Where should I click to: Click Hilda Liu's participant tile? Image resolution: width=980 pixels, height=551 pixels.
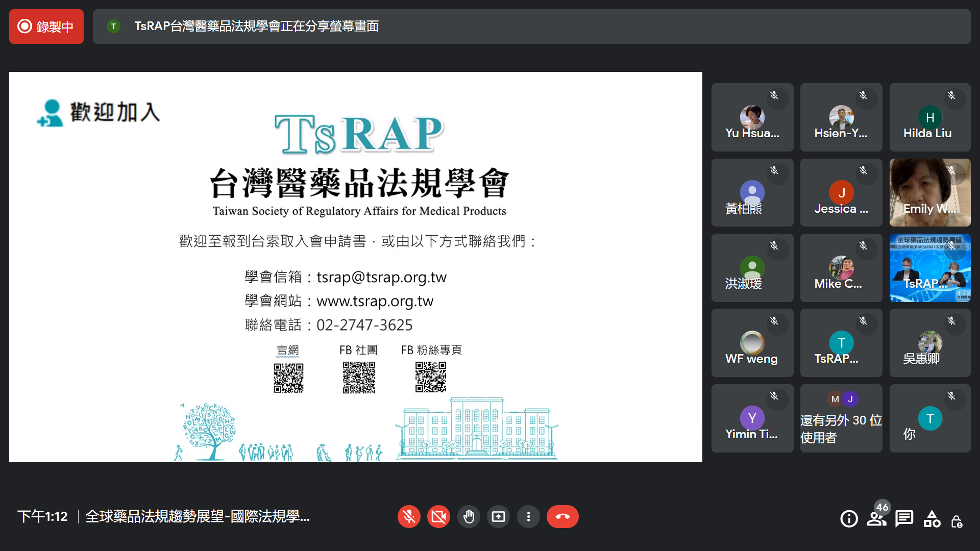929,117
